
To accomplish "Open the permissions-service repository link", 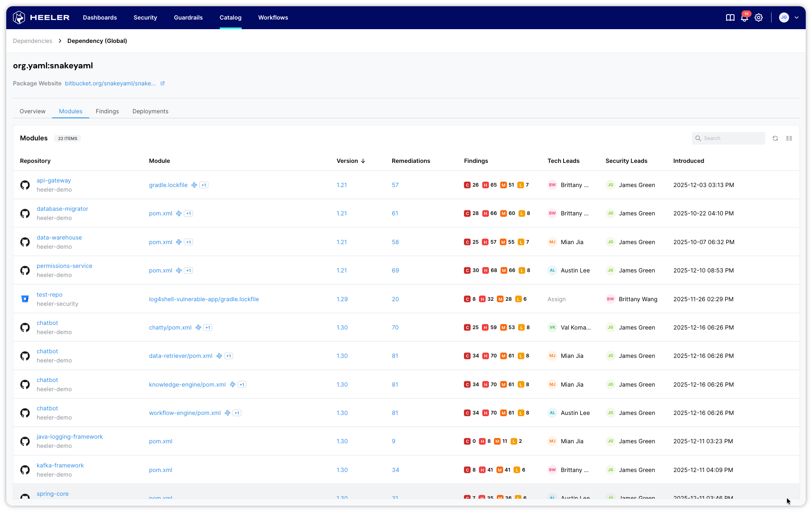I will point(64,266).
